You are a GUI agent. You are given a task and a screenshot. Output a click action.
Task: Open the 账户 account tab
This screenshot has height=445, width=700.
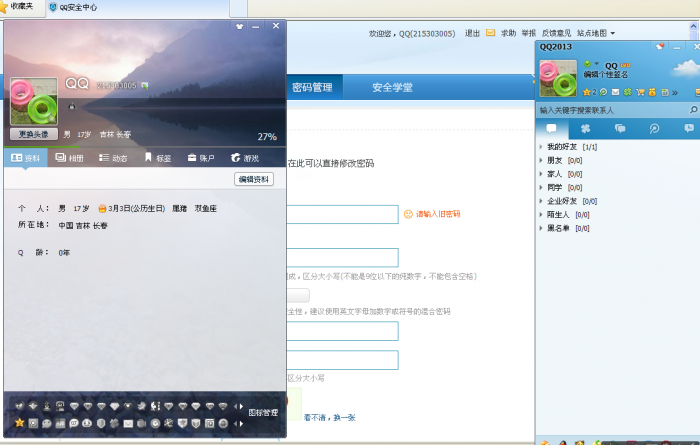(201, 158)
